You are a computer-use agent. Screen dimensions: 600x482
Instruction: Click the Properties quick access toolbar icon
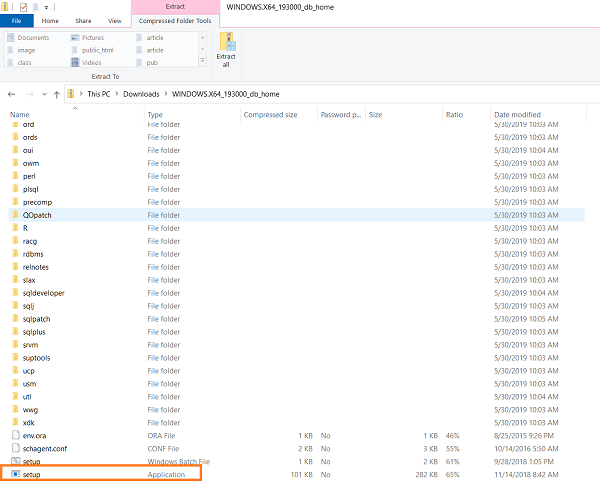23,7
